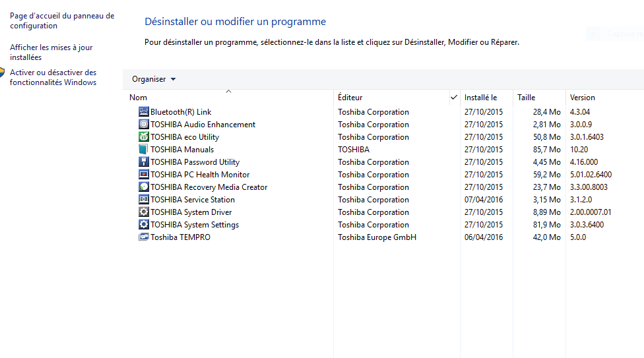Open Afficher les mises à jour installées

click(51, 52)
